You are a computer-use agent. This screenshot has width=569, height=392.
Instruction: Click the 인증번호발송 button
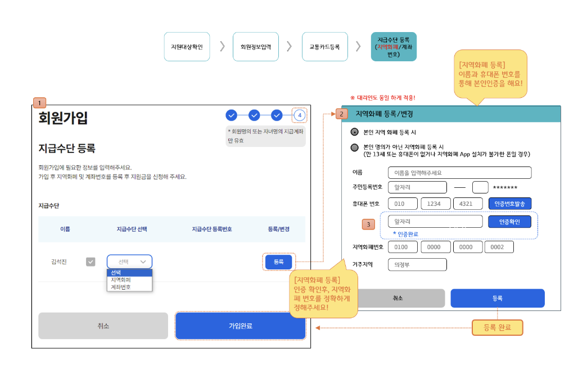509,204
